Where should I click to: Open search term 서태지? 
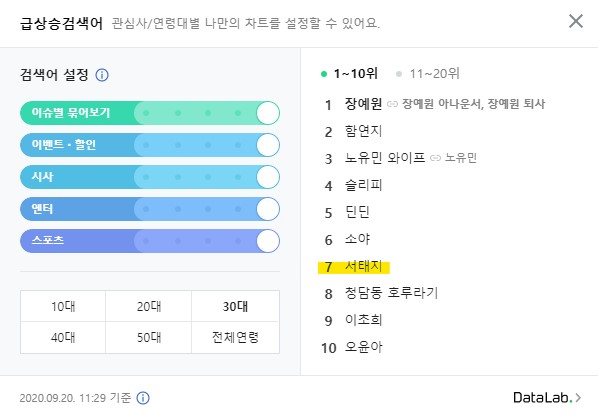click(x=363, y=266)
